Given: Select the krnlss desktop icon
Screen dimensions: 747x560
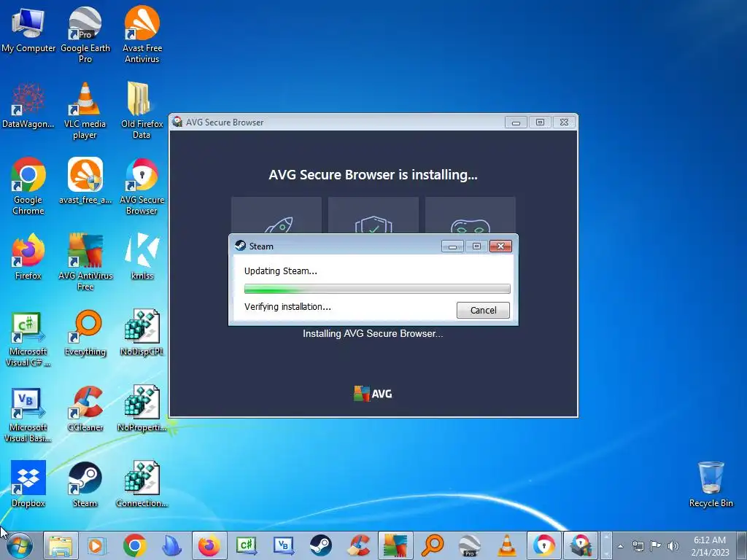Looking at the screenshot, I should [x=142, y=256].
